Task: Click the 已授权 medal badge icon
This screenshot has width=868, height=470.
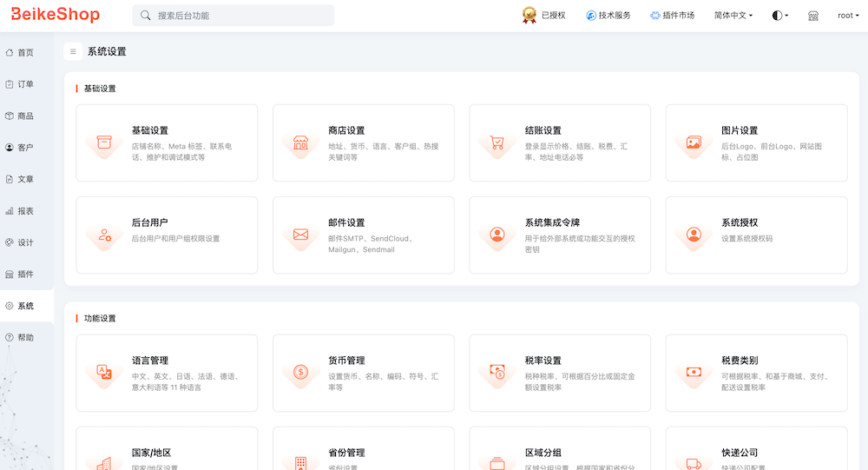Action: [529, 15]
